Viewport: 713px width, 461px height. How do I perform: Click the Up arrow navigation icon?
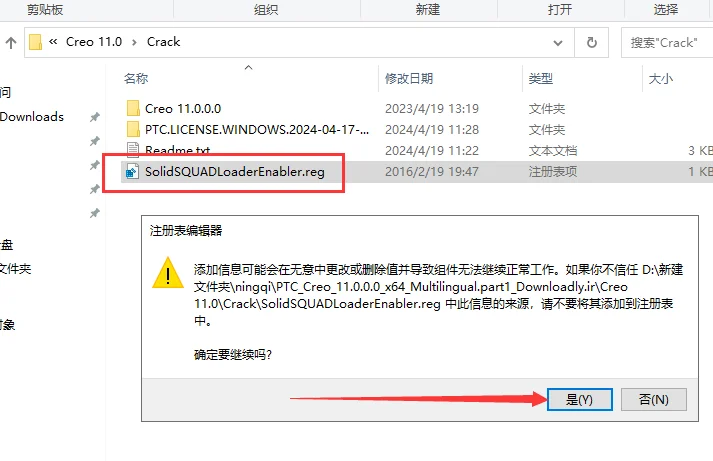11,43
